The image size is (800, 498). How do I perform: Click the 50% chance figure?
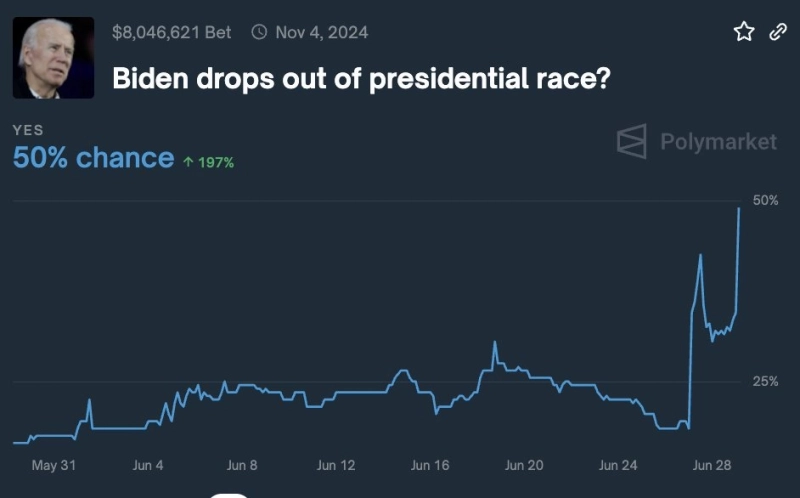[93, 158]
